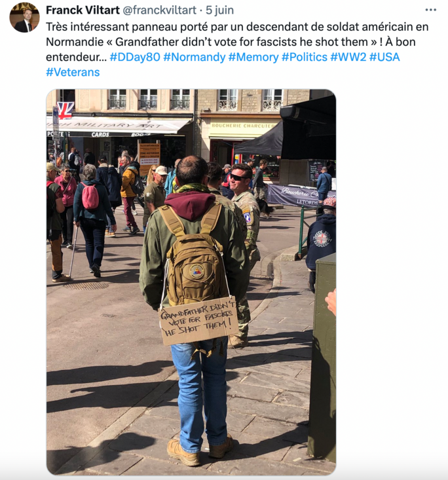The height and width of the screenshot is (480, 448).
Task: Click the pink backpack in the photo
Action: pyautogui.click(x=90, y=196)
